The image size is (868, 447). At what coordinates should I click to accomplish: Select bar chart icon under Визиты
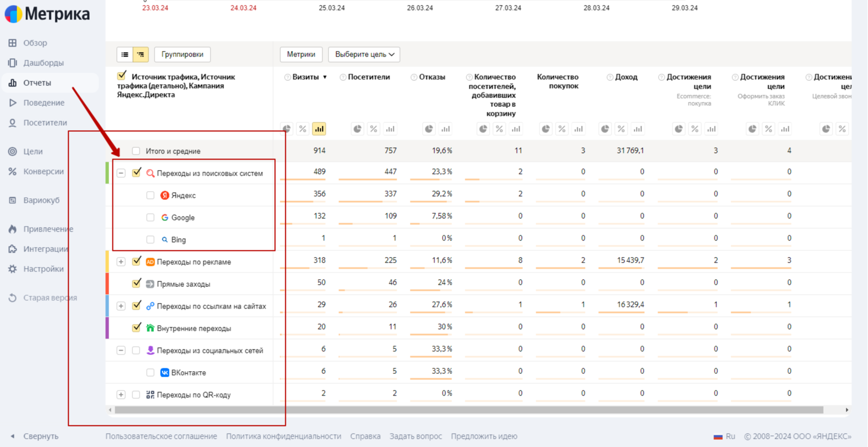click(319, 129)
